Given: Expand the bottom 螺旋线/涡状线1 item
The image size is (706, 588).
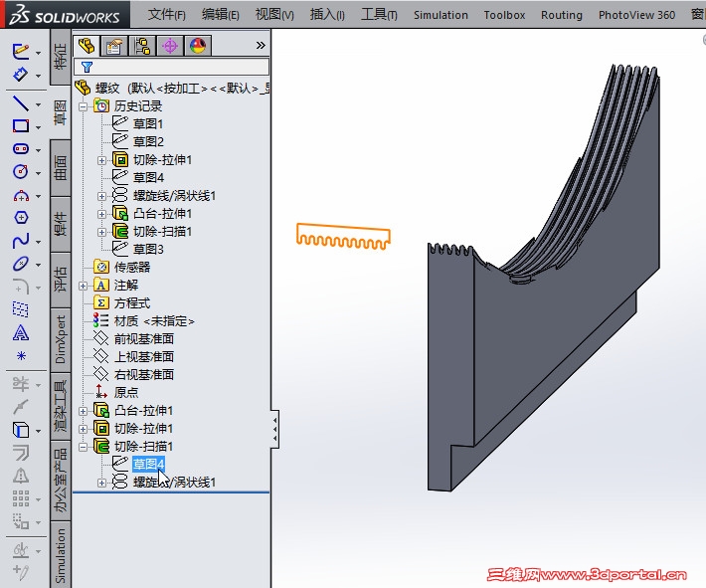Looking at the screenshot, I should (x=101, y=483).
